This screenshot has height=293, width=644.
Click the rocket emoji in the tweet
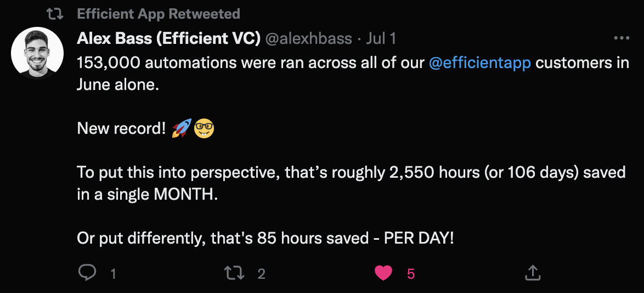click(x=182, y=128)
